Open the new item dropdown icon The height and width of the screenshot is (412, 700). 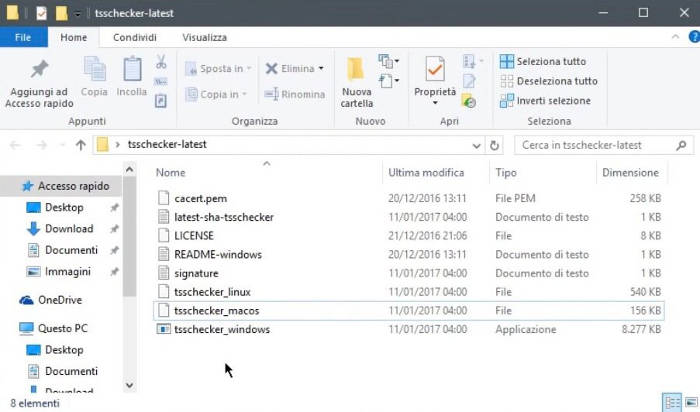[388, 61]
